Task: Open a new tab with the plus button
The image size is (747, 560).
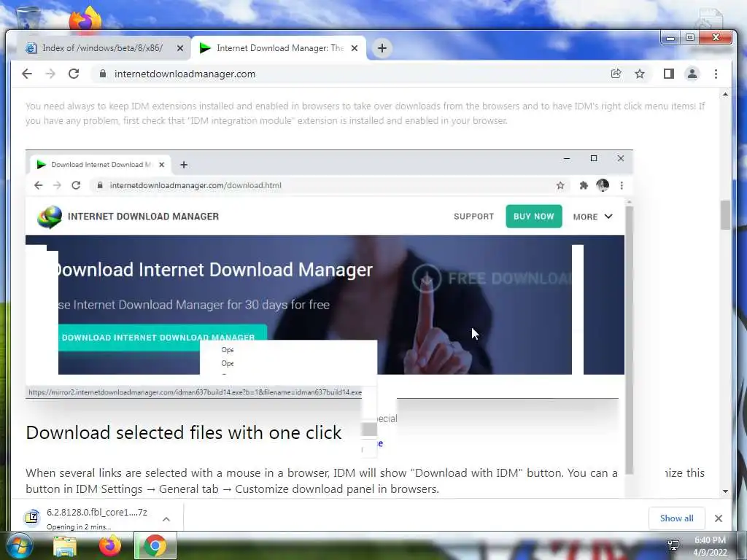Action: tap(382, 48)
